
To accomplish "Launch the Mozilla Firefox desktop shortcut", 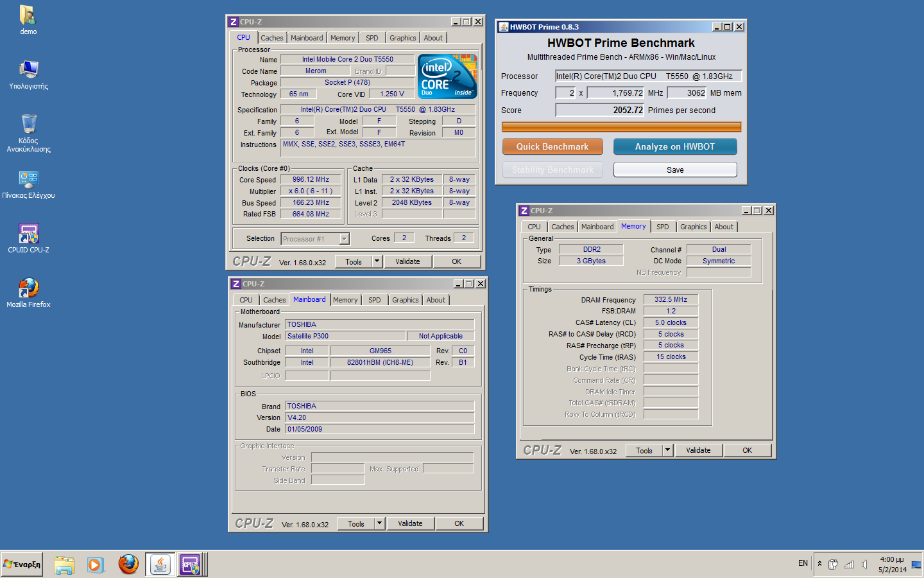I will [28, 293].
